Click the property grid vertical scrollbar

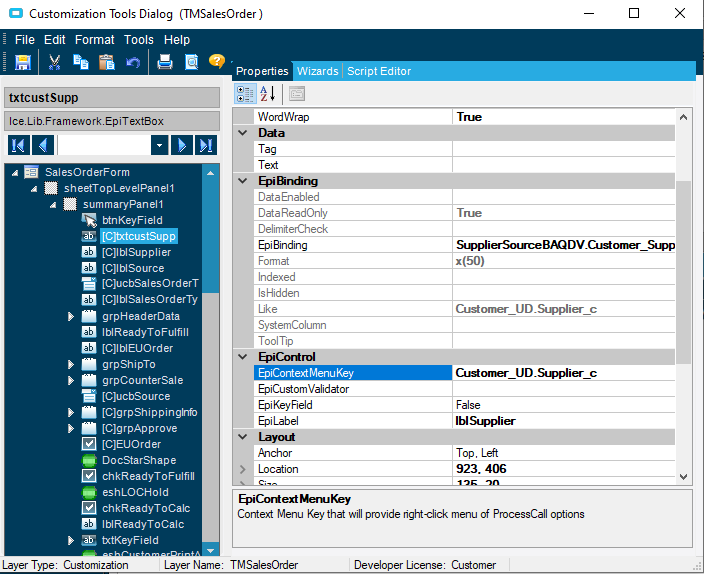pyautogui.click(x=683, y=270)
